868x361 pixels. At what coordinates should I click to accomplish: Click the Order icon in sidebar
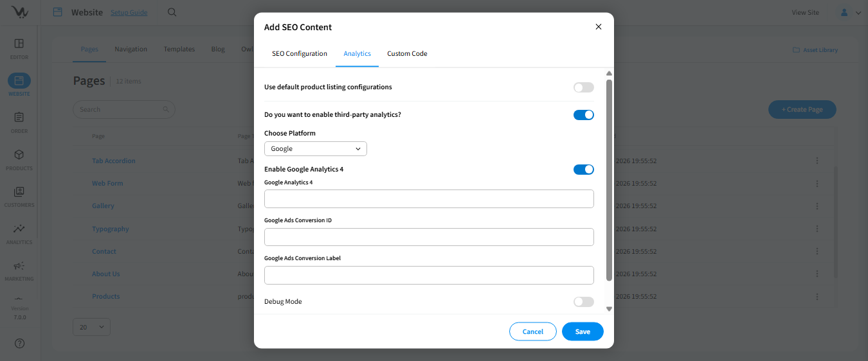[x=19, y=118]
